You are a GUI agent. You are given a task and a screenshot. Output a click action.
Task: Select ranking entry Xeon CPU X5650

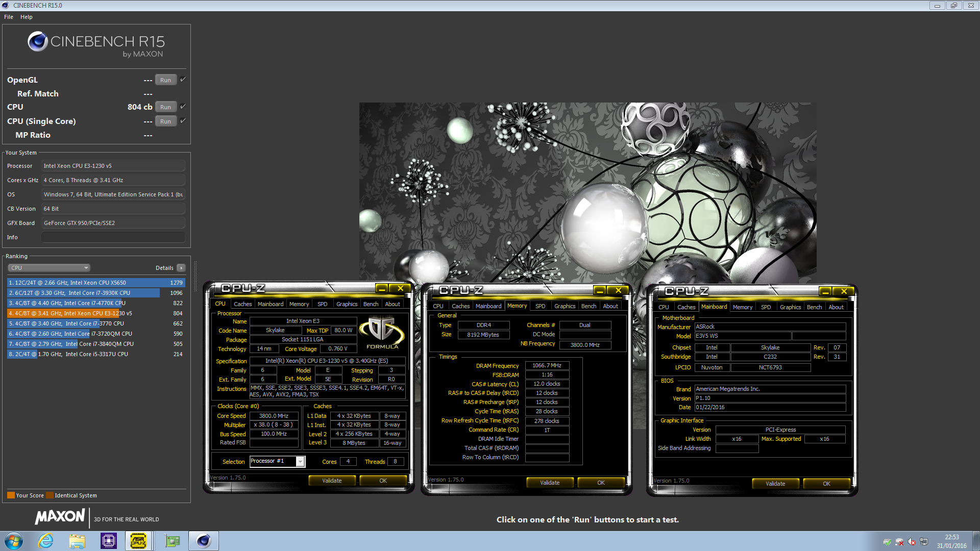(96, 283)
